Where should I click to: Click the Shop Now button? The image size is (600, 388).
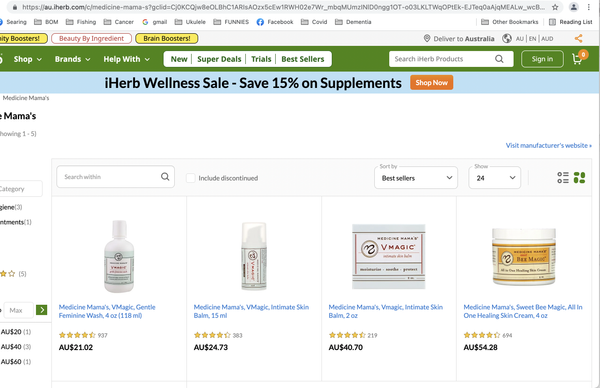point(432,83)
